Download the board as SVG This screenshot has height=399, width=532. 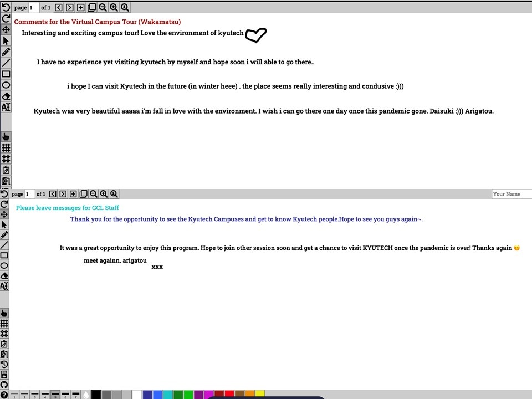coord(4,375)
